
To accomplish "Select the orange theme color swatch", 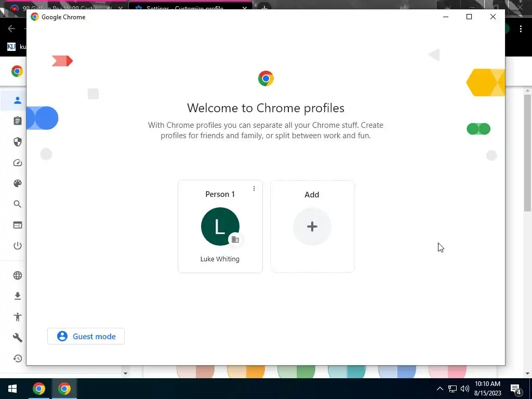I will pyautogui.click(x=246, y=371).
